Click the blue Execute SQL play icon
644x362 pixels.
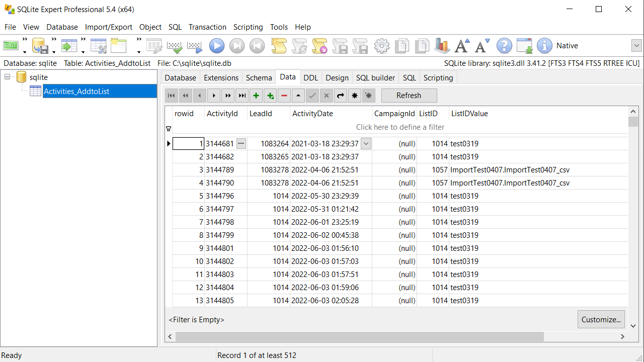click(217, 46)
